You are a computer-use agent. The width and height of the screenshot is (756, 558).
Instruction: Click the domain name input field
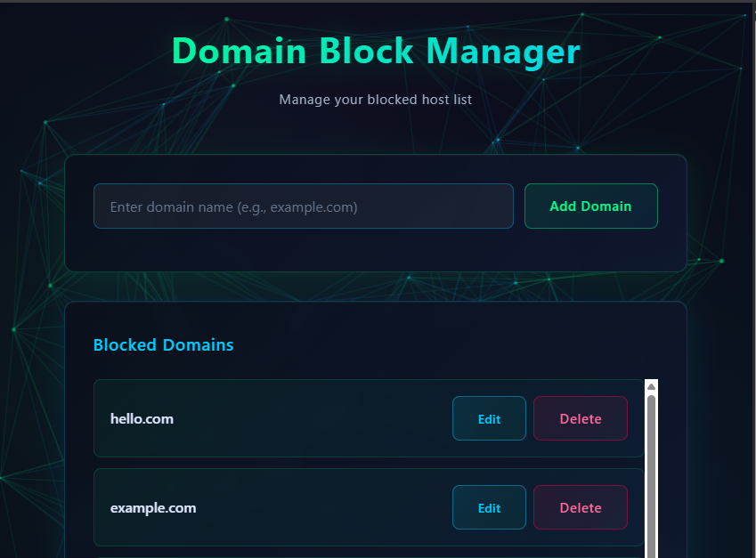(304, 206)
